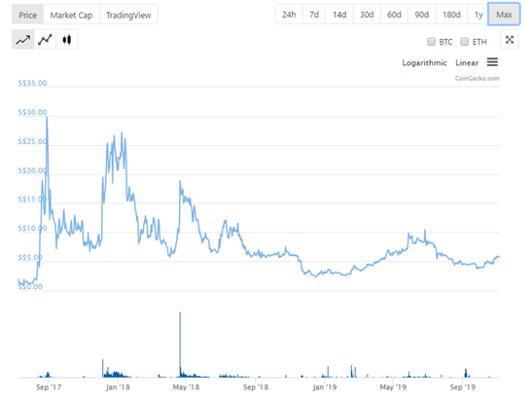Open the TradingView tab
532x402 pixels.
(x=128, y=15)
